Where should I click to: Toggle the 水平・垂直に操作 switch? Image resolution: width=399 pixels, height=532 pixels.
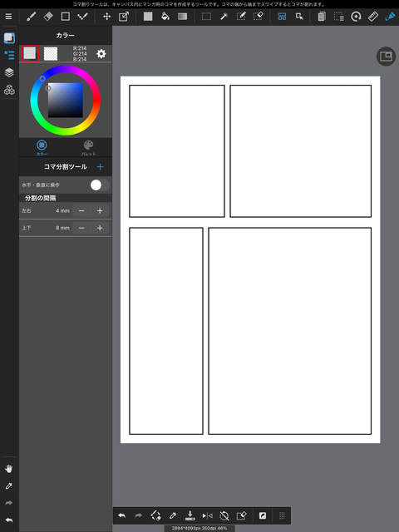100,185
